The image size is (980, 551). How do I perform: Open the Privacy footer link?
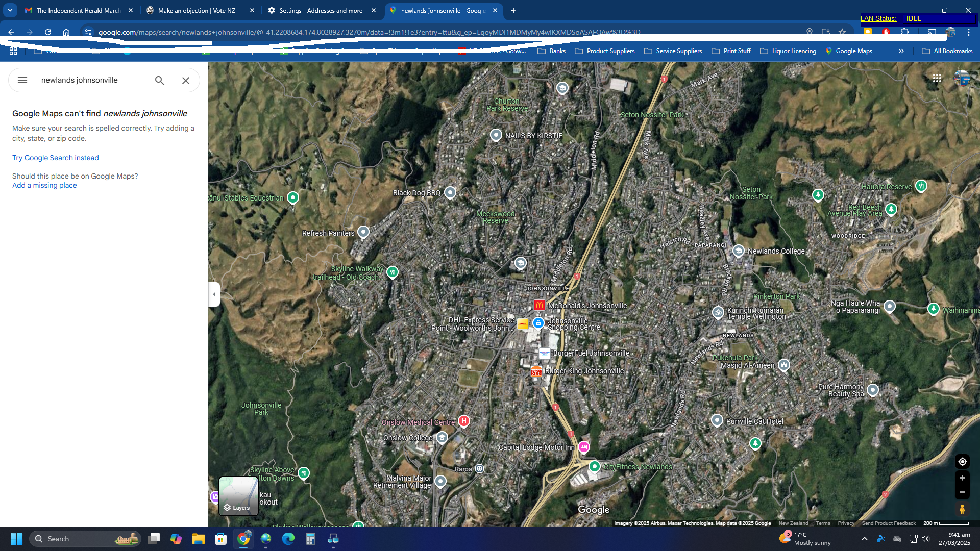point(846,523)
